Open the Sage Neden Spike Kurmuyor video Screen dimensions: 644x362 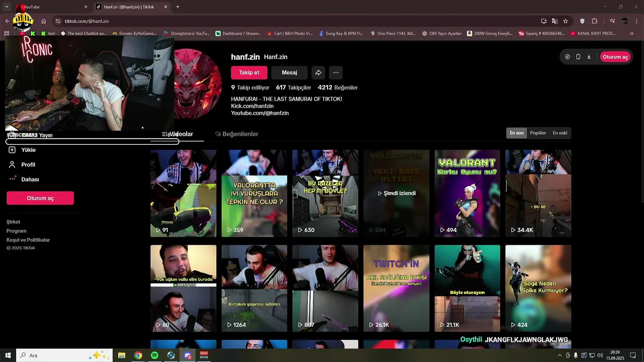coord(538,288)
